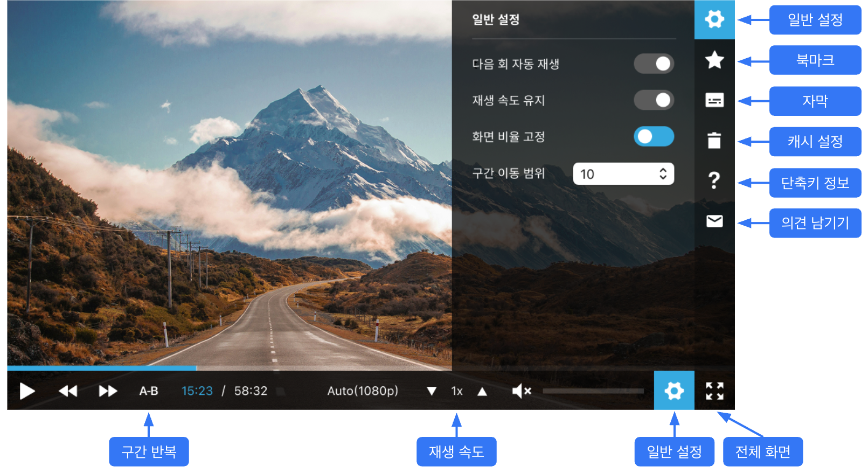Click the 구간 이동 범위 number field showing 10
The width and height of the screenshot is (868, 473).
[623, 174]
